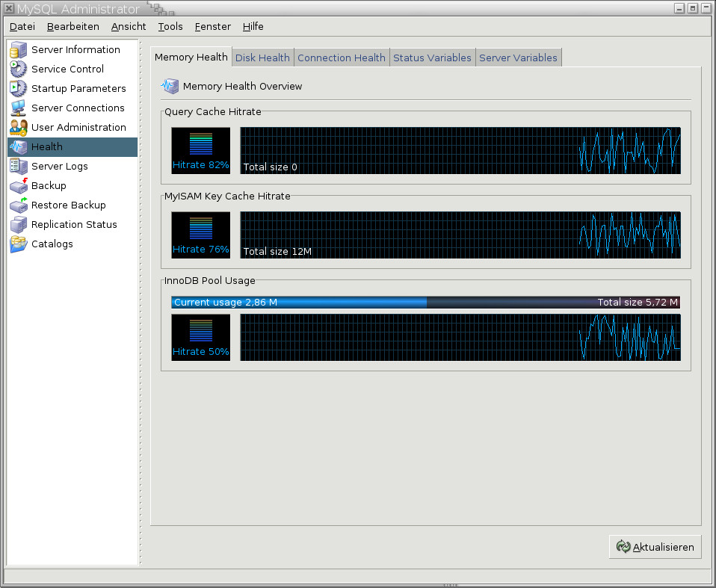Click the MyISAM Key Cache Hitrate graph
The height and width of the screenshot is (588, 716).
(x=460, y=235)
